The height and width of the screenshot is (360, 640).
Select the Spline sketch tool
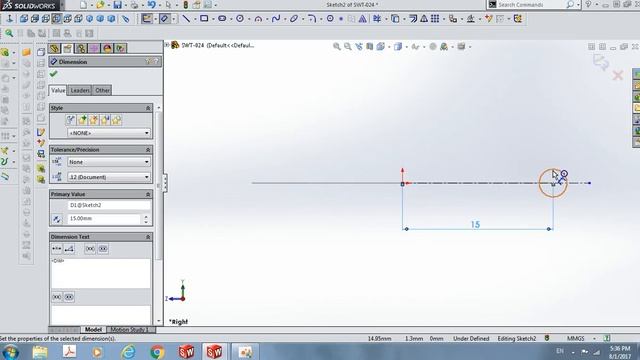pos(276,19)
